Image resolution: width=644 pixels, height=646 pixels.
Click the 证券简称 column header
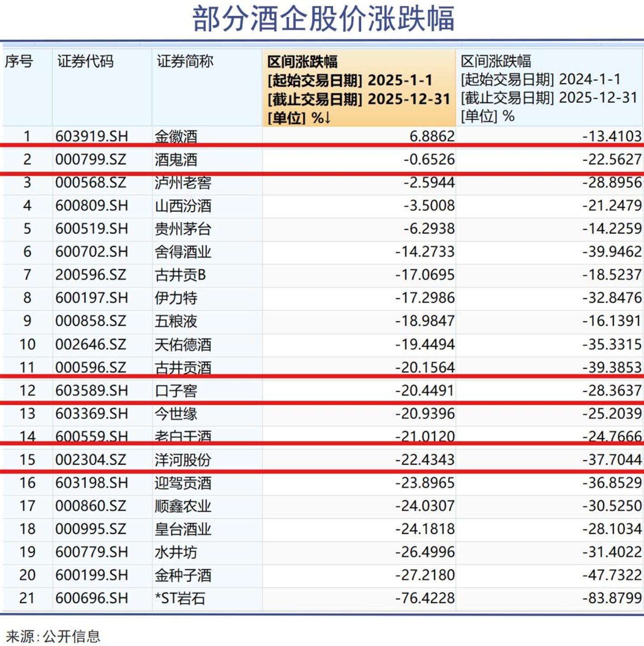click(185, 61)
